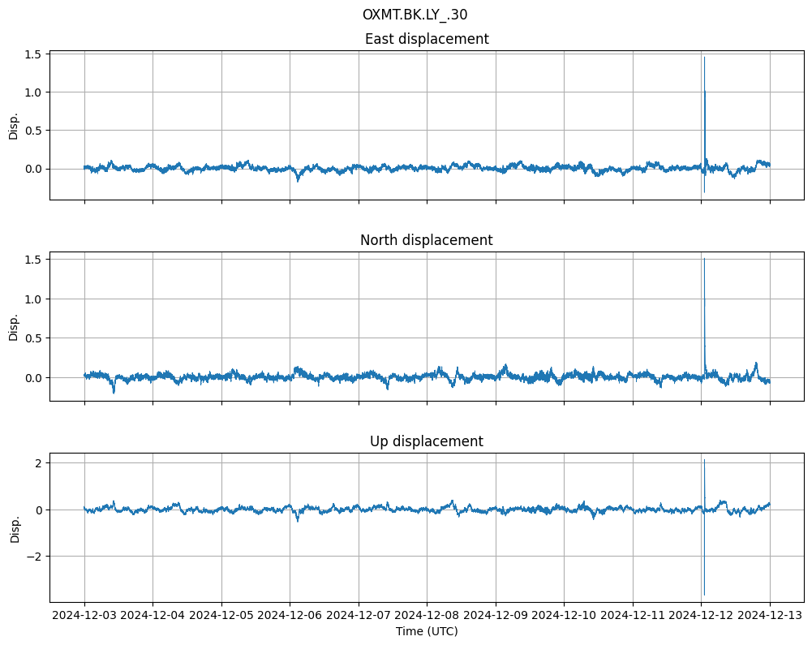Click the figure title OXMT.BK.LY_.30
This screenshot has width=812, height=645.
pos(415,15)
